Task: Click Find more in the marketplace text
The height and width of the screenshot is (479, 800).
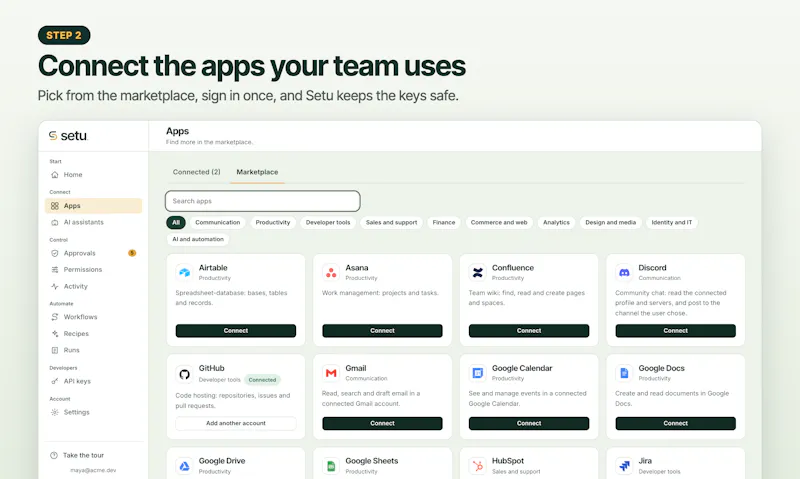Action: pos(209,142)
